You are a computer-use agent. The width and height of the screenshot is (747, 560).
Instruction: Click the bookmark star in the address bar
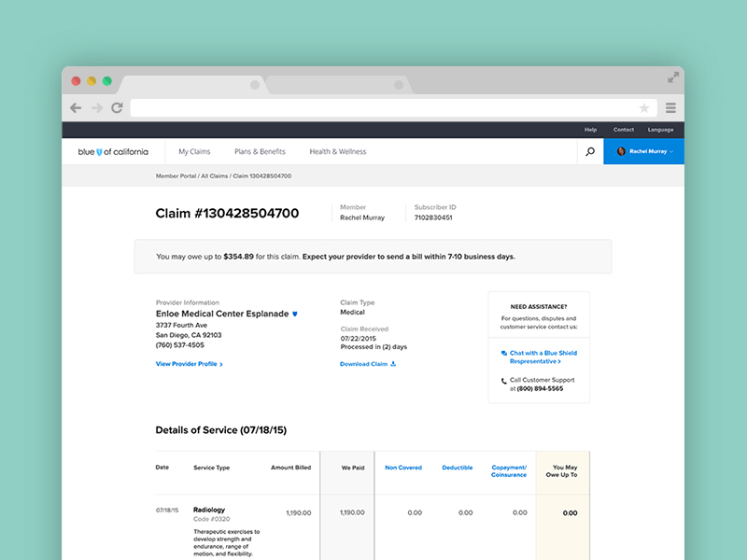pyautogui.click(x=642, y=106)
